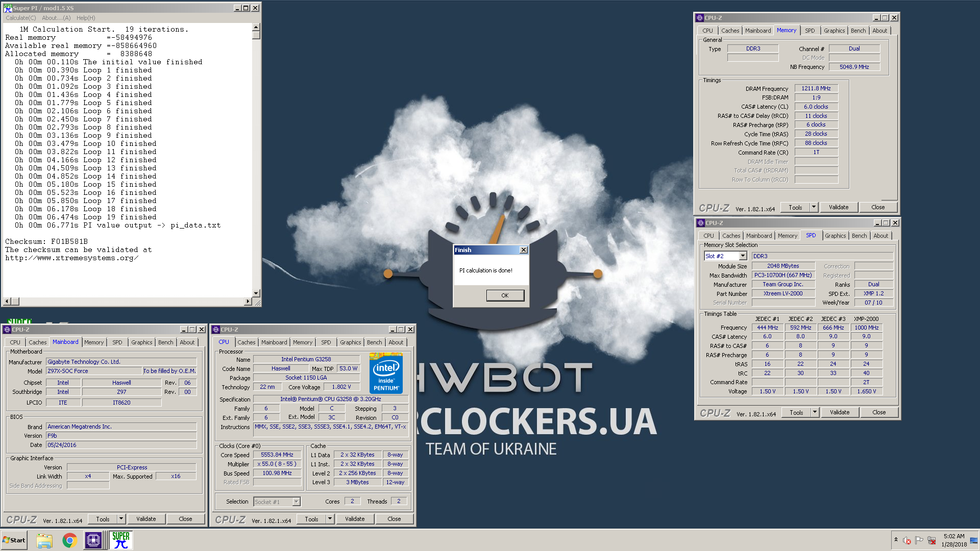Click the CPU-Z CPU window title icon
Screen dimensions: 980x551
point(216,330)
